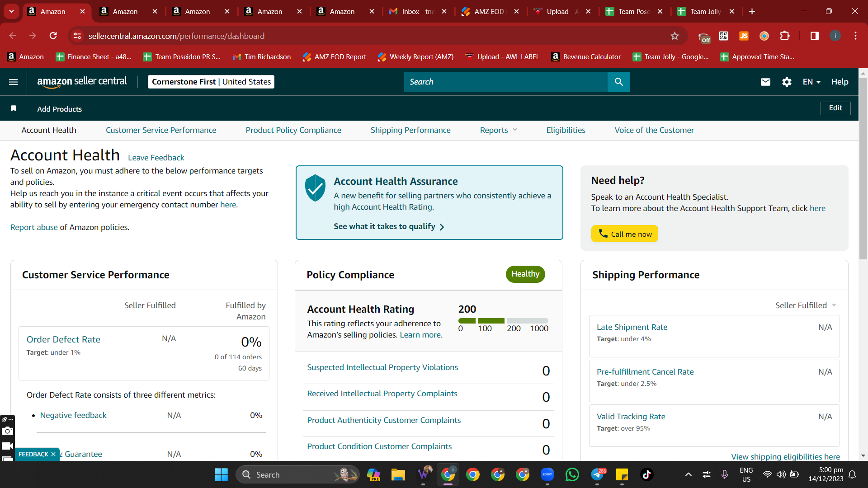Click the Windows taskbar search box
This screenshot has width=868, height=488.
pos(297,474)
